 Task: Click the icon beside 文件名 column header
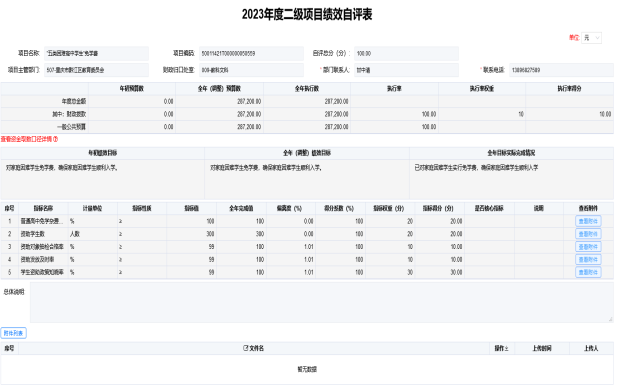[x=246, y=348]
